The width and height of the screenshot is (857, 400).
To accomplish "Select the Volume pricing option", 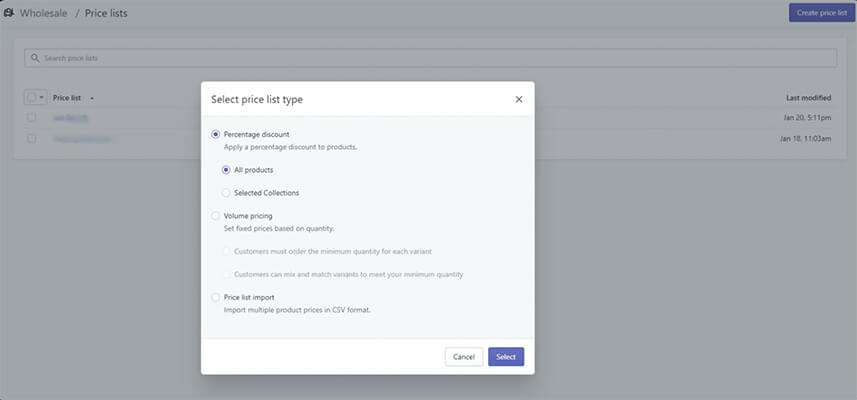I will coord(216,216).
